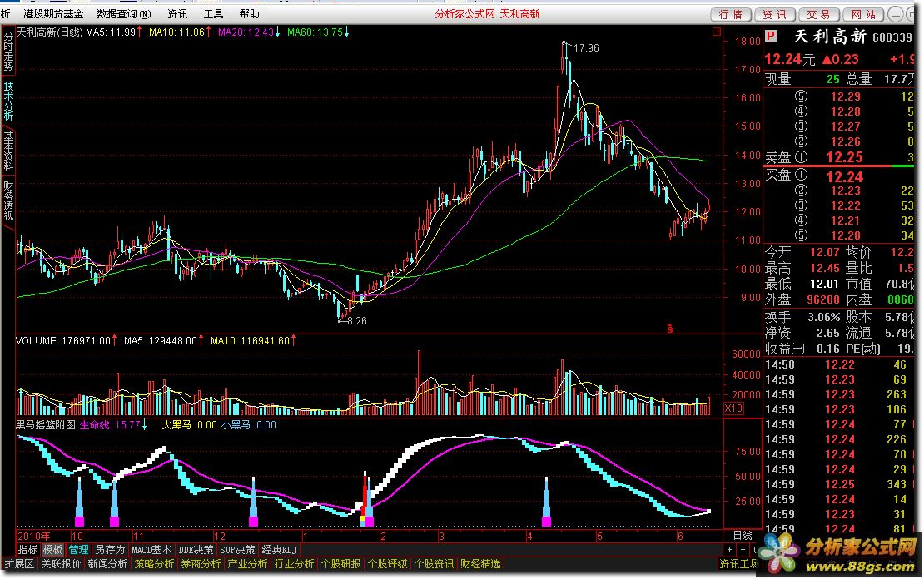Click the 卖盘 ① price 12.25

844,157
